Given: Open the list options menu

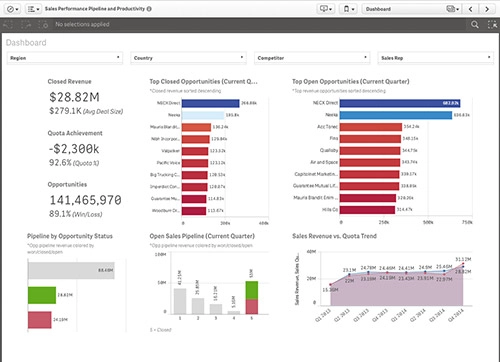Looking at the screenshot, I should [33, 9].
